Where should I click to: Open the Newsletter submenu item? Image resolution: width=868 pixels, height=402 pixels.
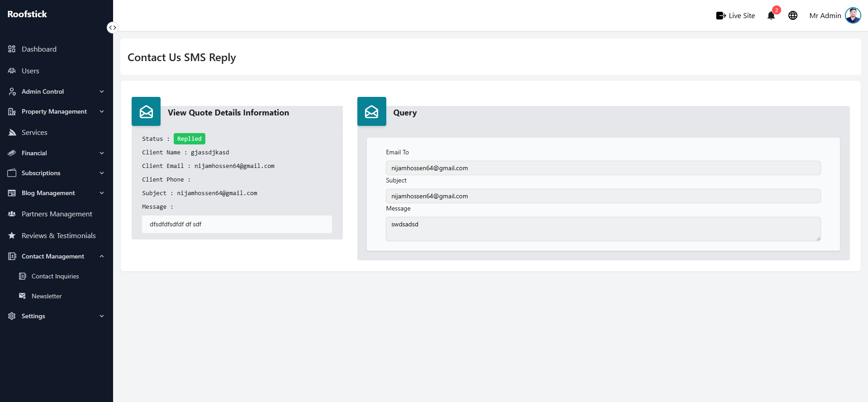click(47, 296)
